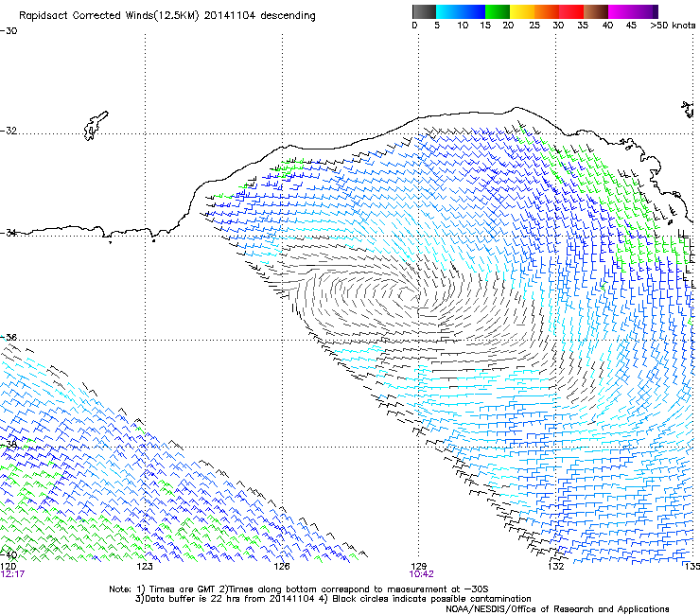Click the note line starting 'Note: 1) Times are GMT'

[299, 589]
